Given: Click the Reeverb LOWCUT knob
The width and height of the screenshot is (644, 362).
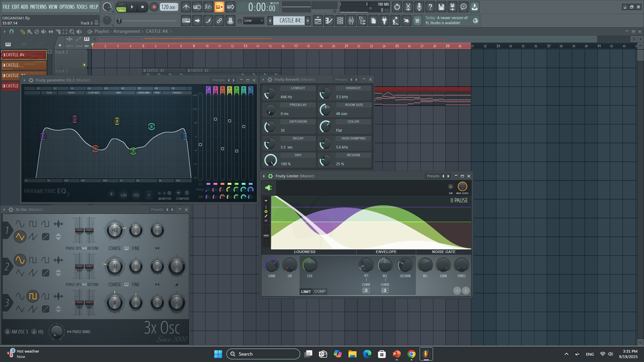Looking at the screenshot, I should tap(270, 94).
